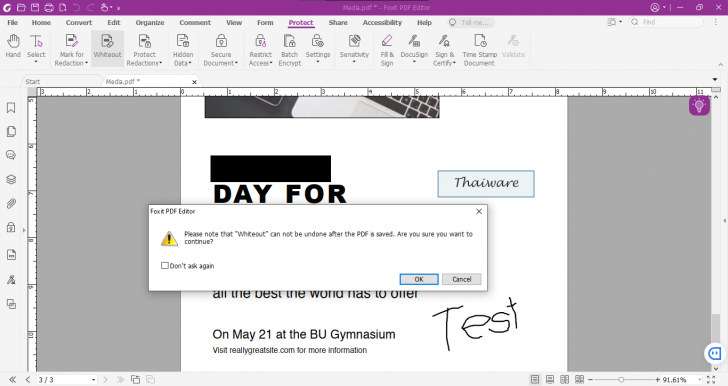Click the lightbulb tips icon

tap(699, 106)
